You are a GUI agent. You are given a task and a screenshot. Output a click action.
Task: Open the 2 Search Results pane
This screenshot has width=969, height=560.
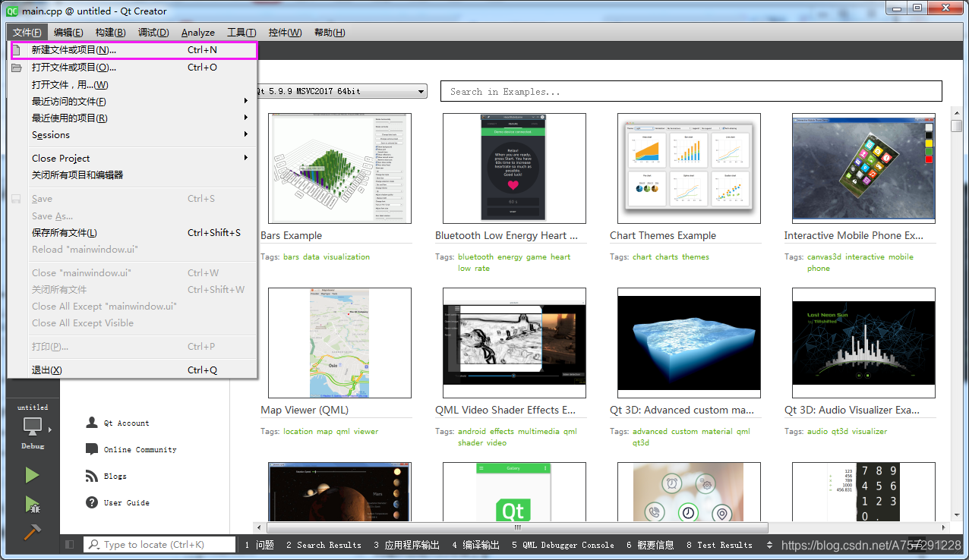click(x=324, y=545)
